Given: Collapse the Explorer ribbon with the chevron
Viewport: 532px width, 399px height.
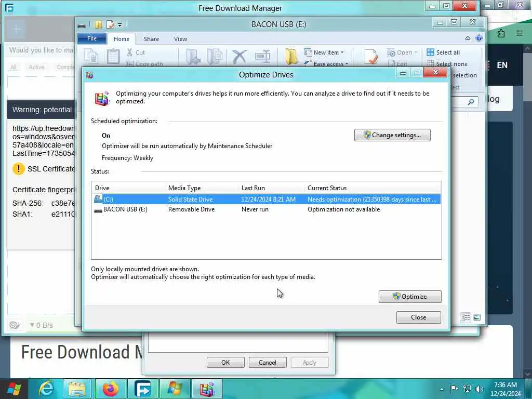Looking at the screenshot, I should (x=468, y=38).
